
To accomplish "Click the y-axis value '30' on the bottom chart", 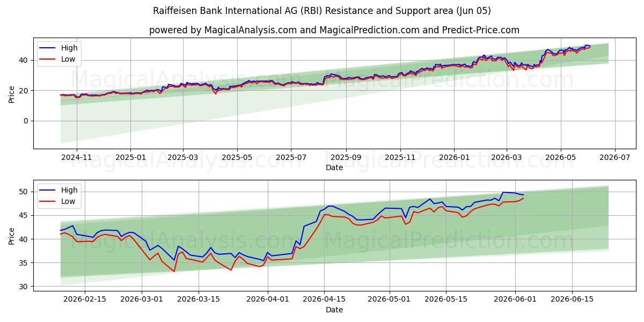I will 25,287.
